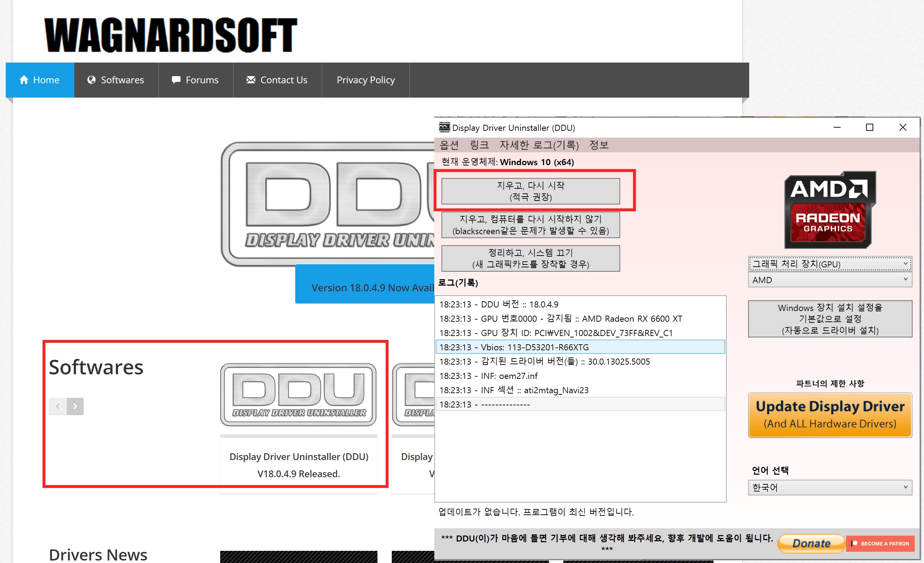Open the AMD vendor selection dropdown
The width and height of the screenshot is (924, 563).
(830, 280)
